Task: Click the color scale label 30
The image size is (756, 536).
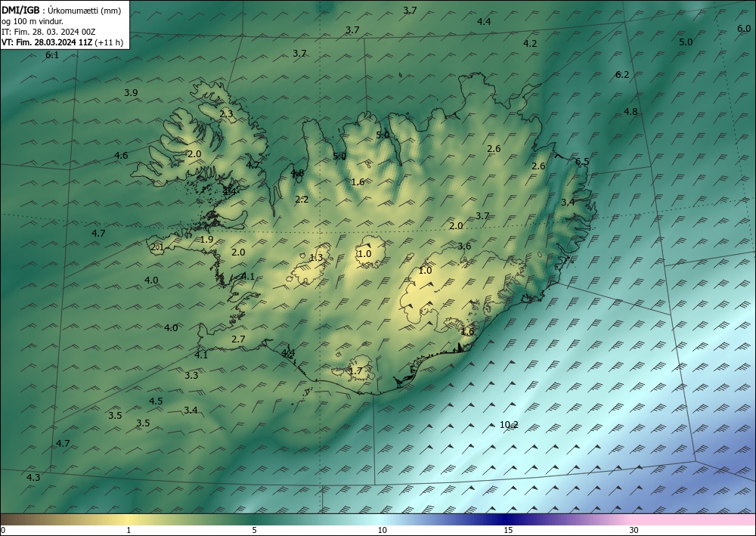Action: pos(634,531)
